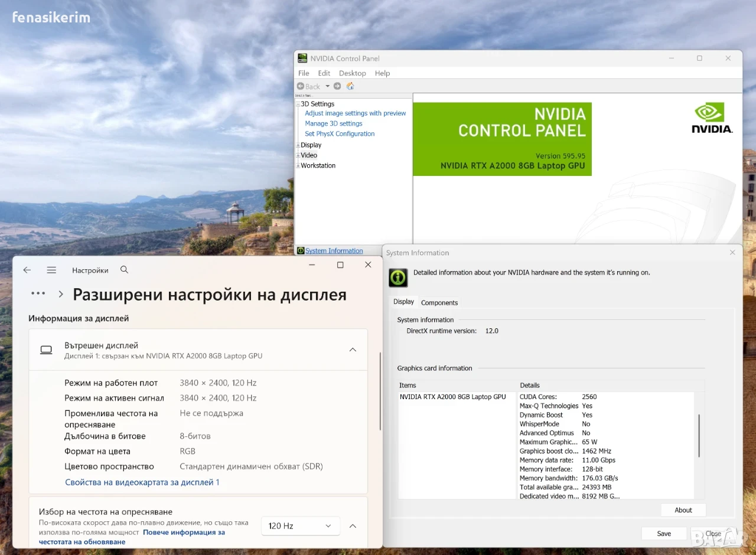This screenshot has height=555, width=756.
Task: Expand the Video tree node
Action: pyautogui.click(x=298, y=155)
